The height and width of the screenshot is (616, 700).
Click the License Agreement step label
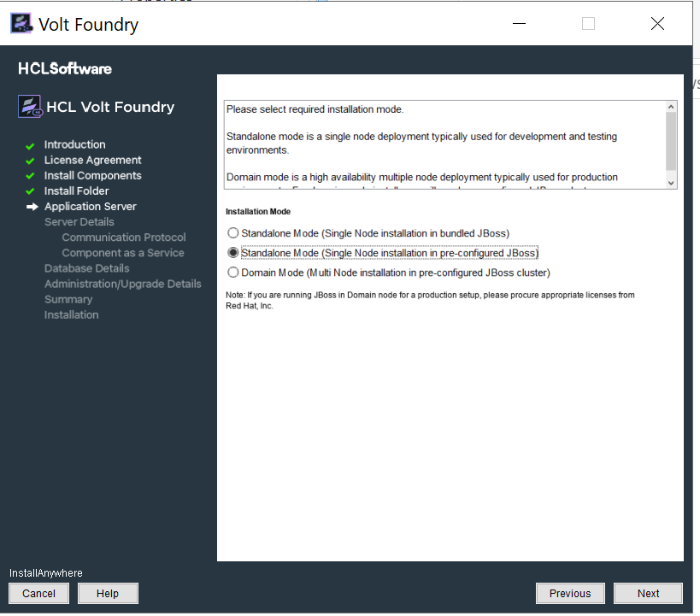coord(92,160)
